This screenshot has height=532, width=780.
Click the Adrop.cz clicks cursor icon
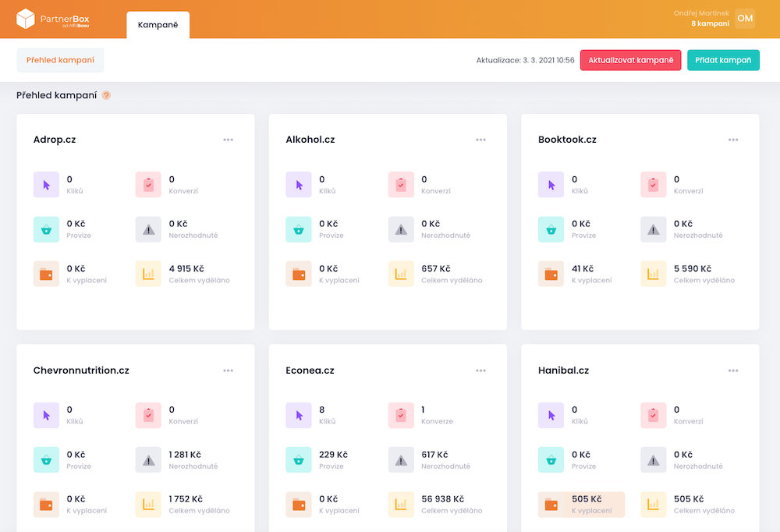coord(46,185)
